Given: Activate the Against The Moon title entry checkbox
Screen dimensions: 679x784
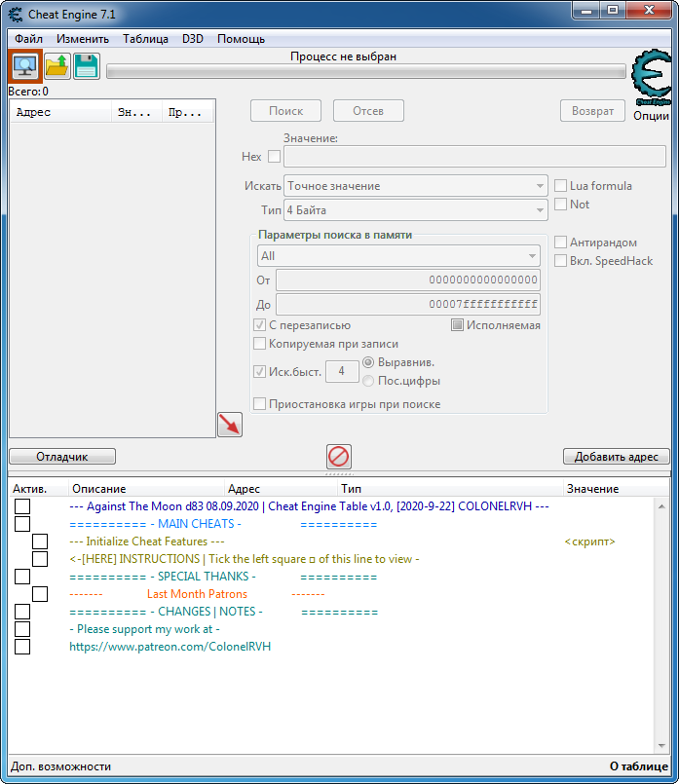Looking at the screenshot, I should [x=22, y=506].
